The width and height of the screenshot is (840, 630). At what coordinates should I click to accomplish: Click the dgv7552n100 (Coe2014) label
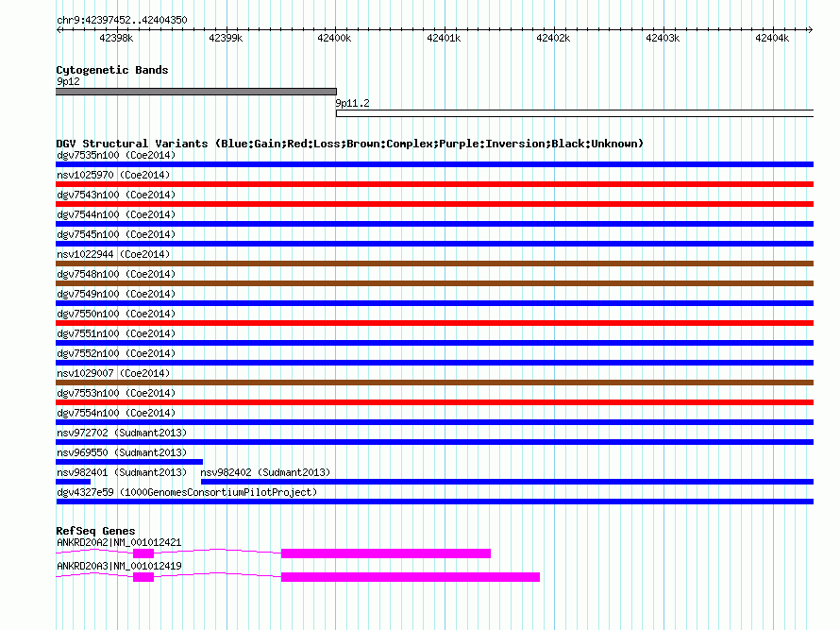(x=116, y=353)
